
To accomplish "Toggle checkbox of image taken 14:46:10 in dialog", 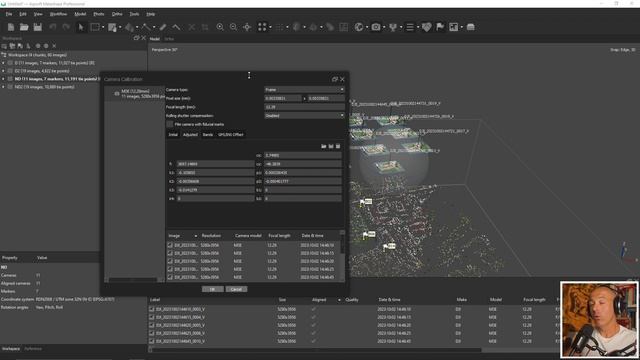I will pyautogui.click(x=170, y=245).
